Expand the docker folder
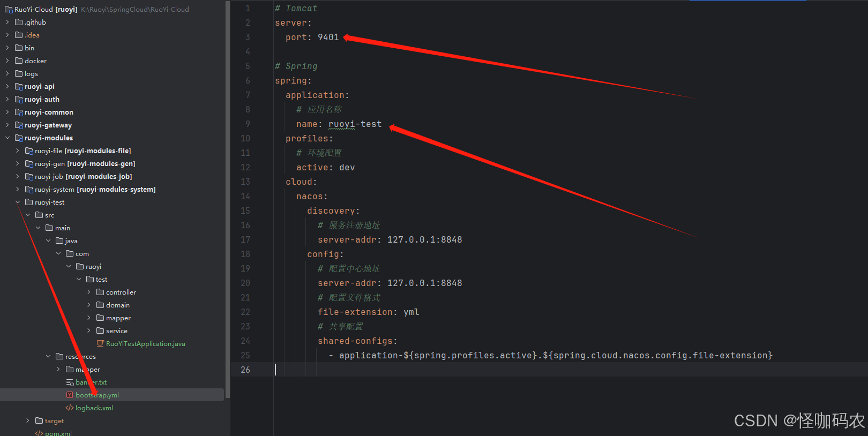Viewport: 868px width, 436px height. pyautogui.click(x=8, y=61)
